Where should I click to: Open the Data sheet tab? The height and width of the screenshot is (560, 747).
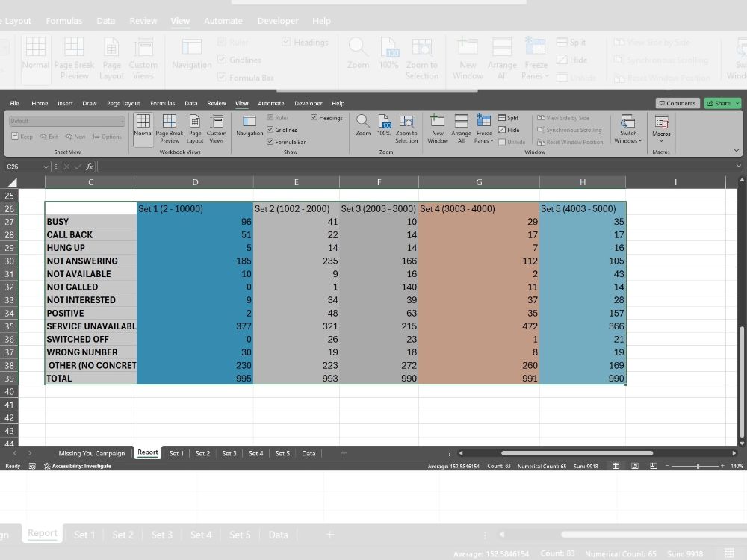[309, 453]
